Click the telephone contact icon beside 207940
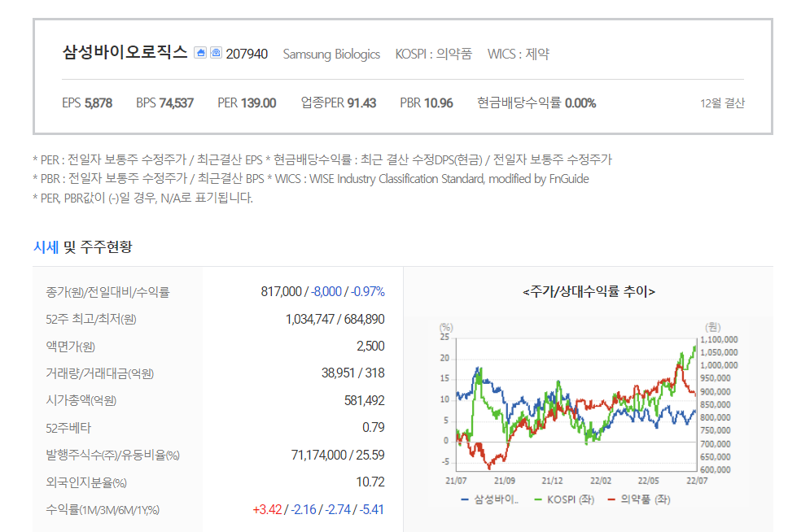Viewport: 788px width, 532px height. (216, 53)
